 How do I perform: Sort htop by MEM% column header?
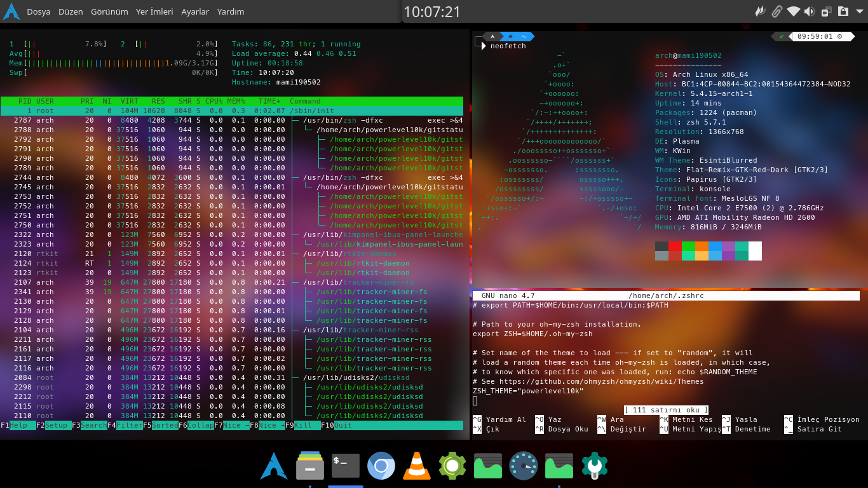(x=236, y=101)
